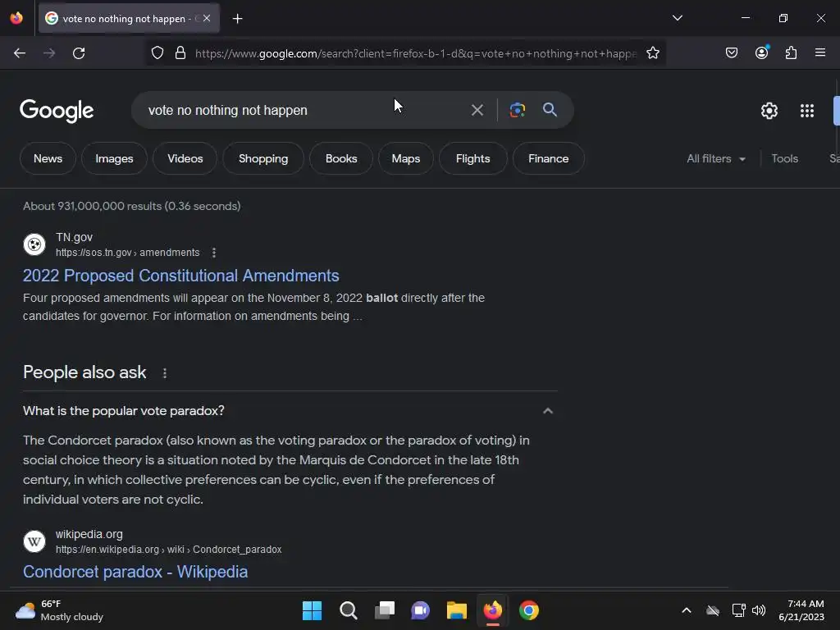Save page to Pocket
The height and width of the screenshot is (630, 840).
(732, 53)
